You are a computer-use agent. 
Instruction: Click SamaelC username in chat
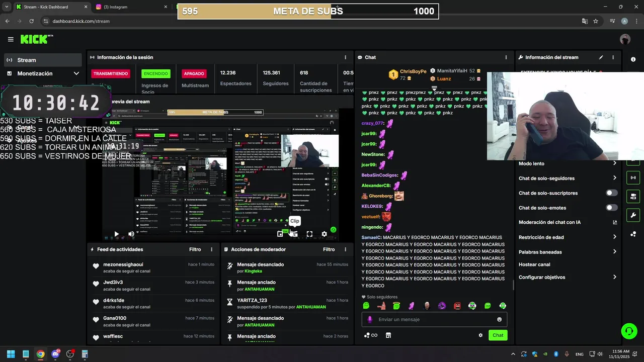point(371,237)
